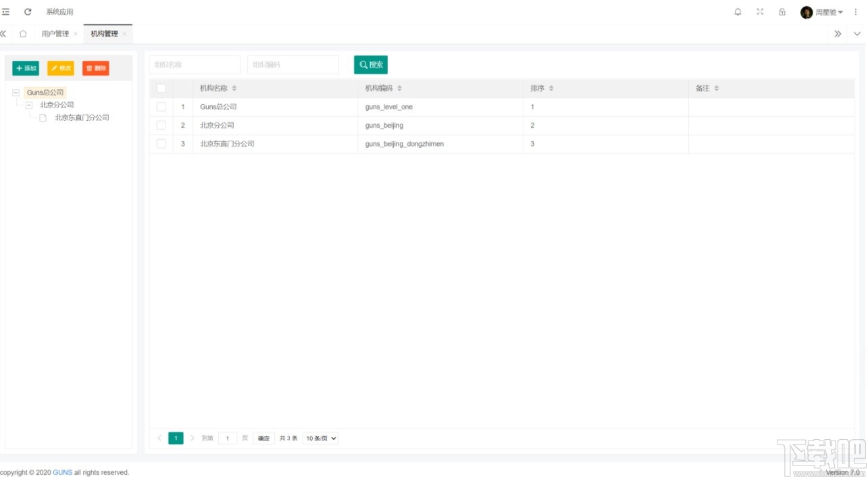
Task: Go to home tab icon
Action: pyautogui.click(x=23, y=34)
